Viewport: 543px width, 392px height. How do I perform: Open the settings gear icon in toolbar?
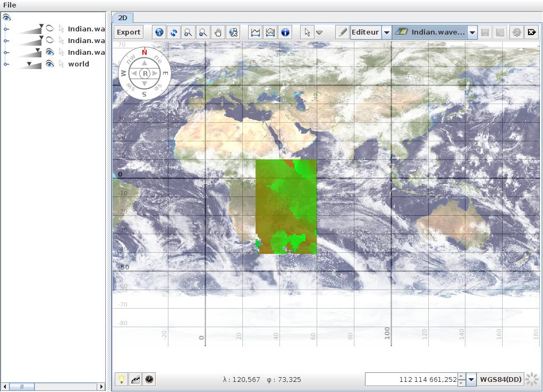516,32
